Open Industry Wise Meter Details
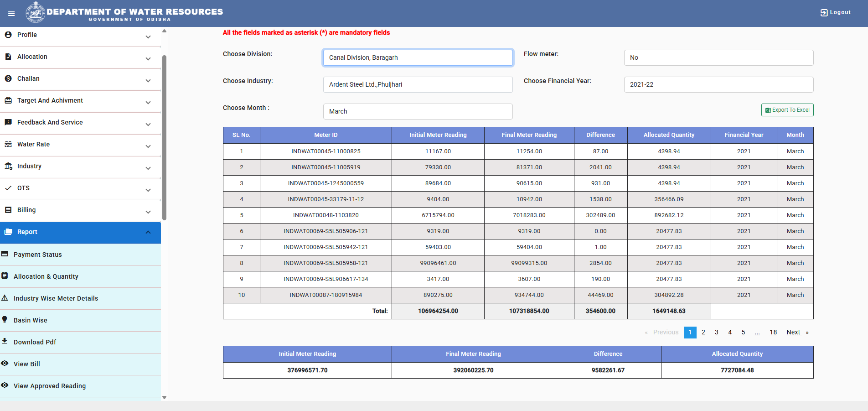This screenshot has height=411, width=868. (80, 298)
